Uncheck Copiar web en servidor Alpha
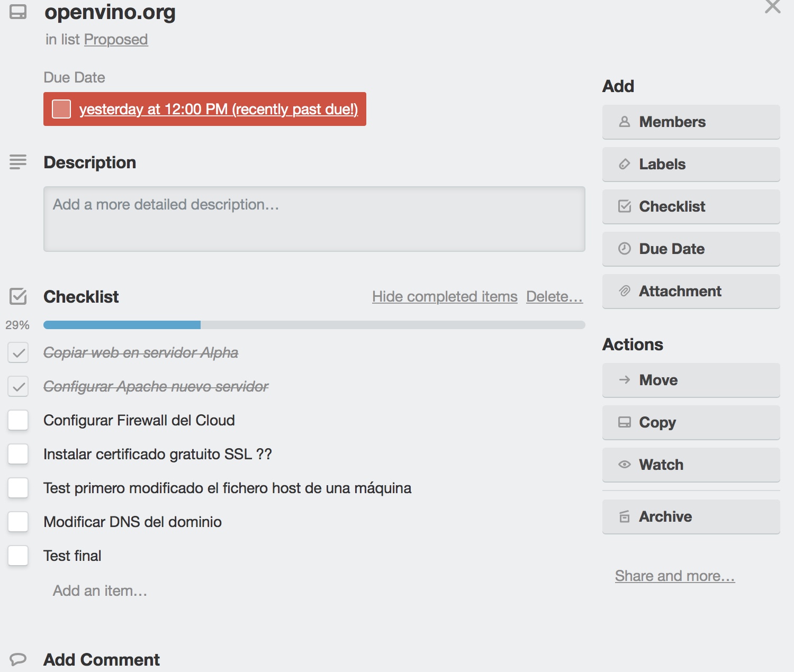This screenshot has height=672, width=794. [18, 352]
